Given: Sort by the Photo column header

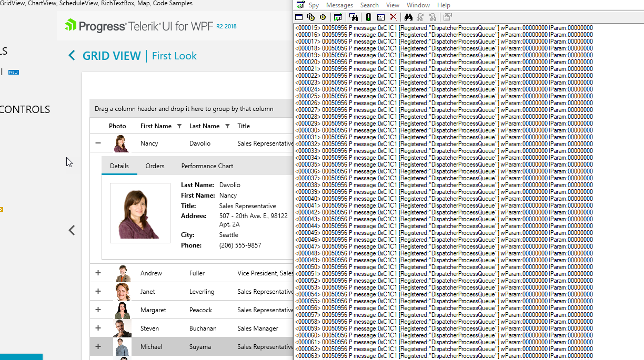Looking at the screenshot, I should pyautogui.click(x=117, y=126).
